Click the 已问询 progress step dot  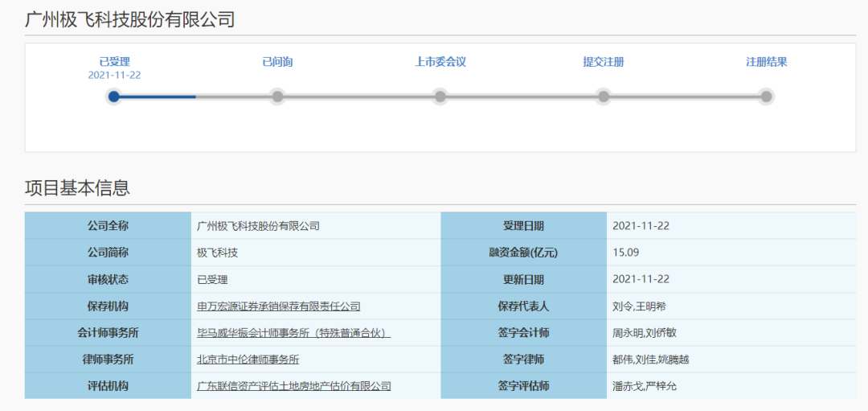277,97
